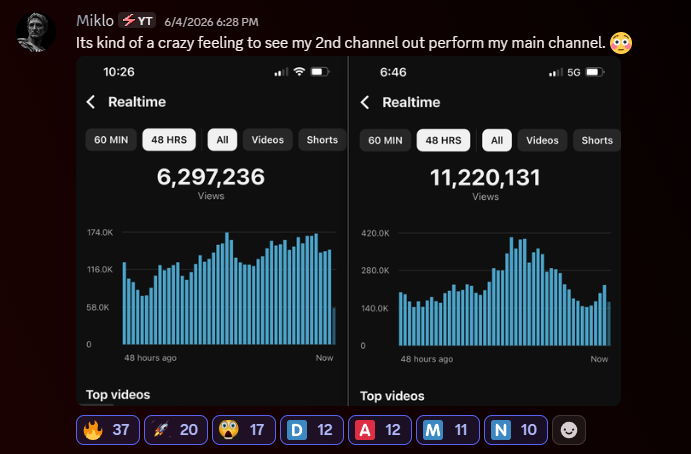Toggle the D letter reaction with 12
This screenshot has width=691, height=454.
(x=312, y=430)
